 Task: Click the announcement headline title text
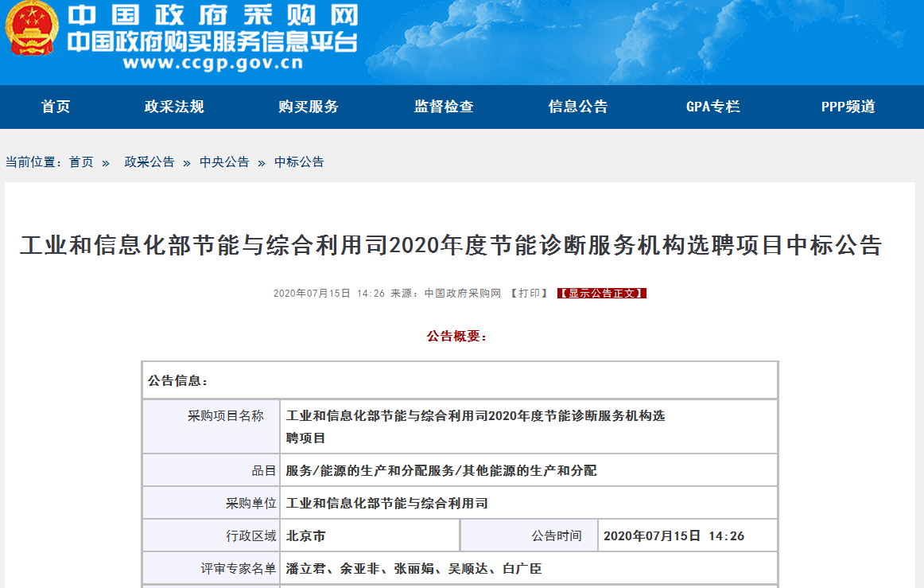(451, 246)
